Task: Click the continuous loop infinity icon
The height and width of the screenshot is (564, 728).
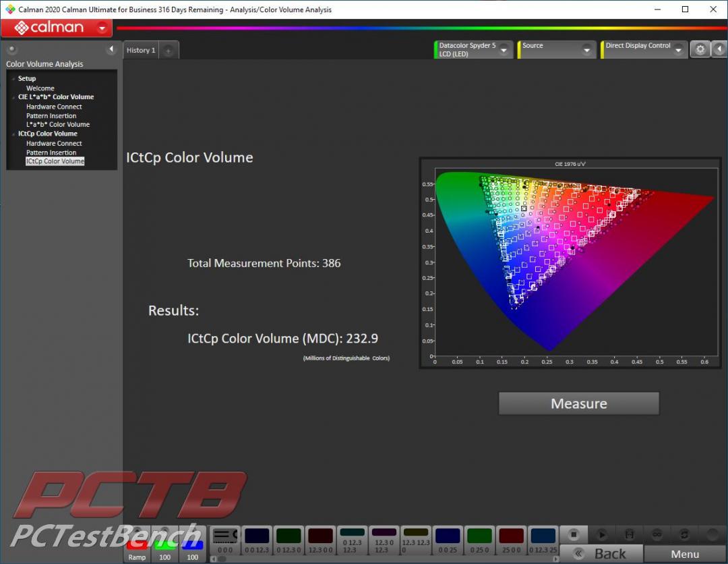Action: click(x=657, y=534)
